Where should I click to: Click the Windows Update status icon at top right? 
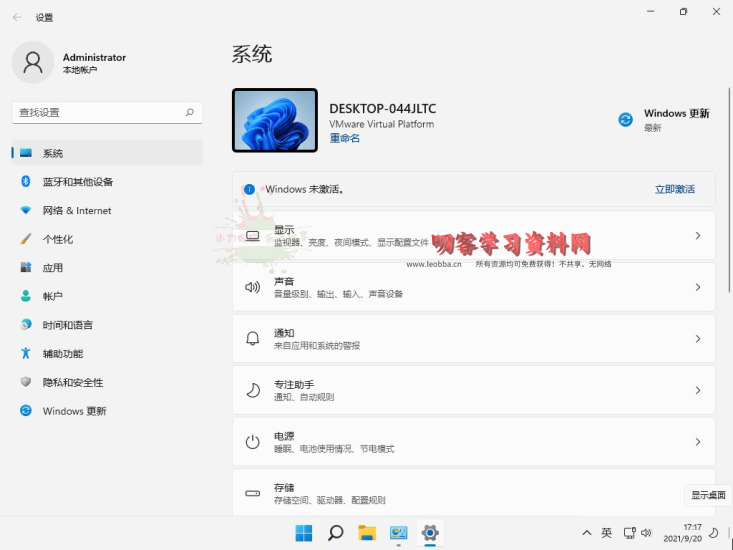[625, 120]
